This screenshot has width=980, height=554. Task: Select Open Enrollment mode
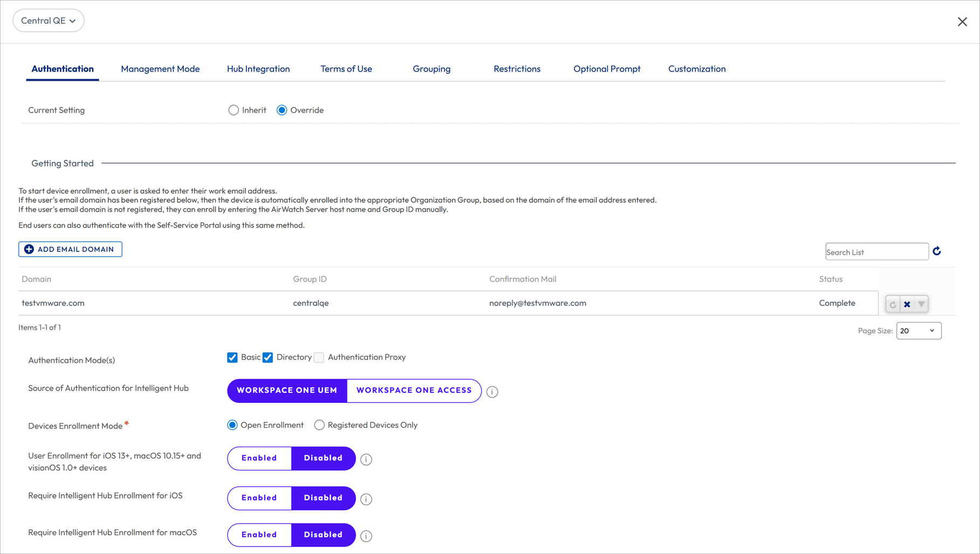click(x=232, y=425)
